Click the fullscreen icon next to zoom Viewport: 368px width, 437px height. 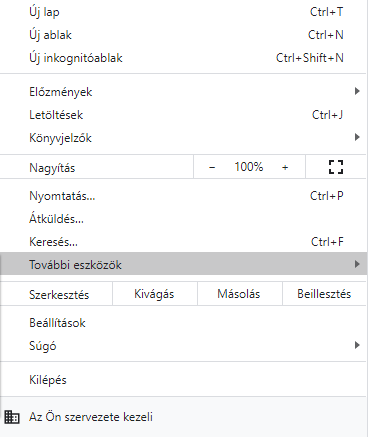tap(336, 167)
